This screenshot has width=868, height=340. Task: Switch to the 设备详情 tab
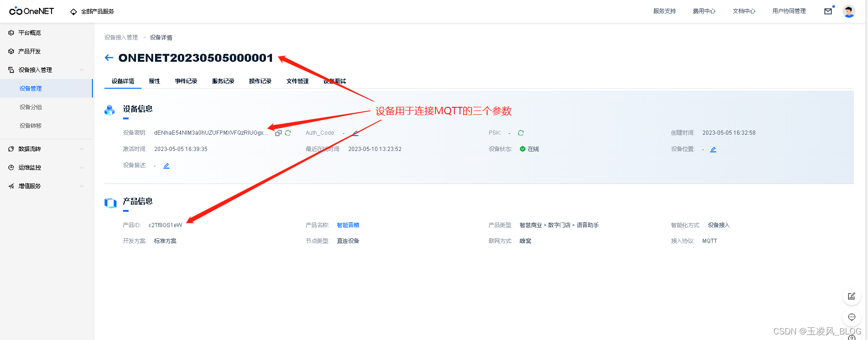(x=123, y=81)
